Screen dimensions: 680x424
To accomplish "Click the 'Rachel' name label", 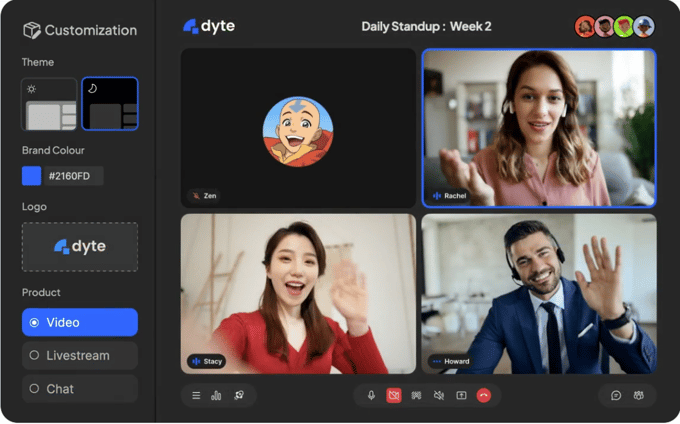I will [455, 196].
